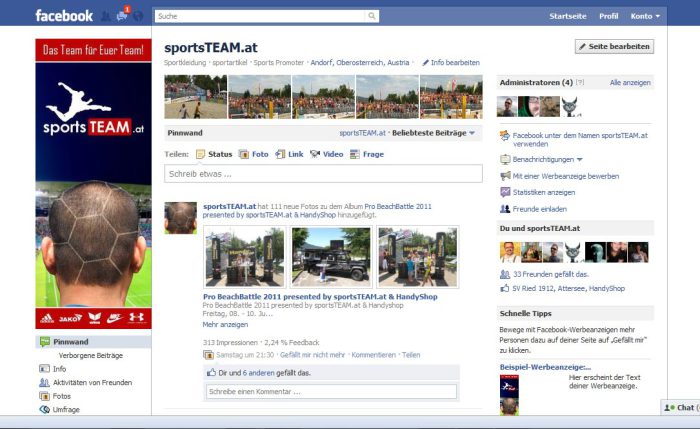Select the Foto share option
Viewport: 700px width, 429px height.
coord(254,154)
